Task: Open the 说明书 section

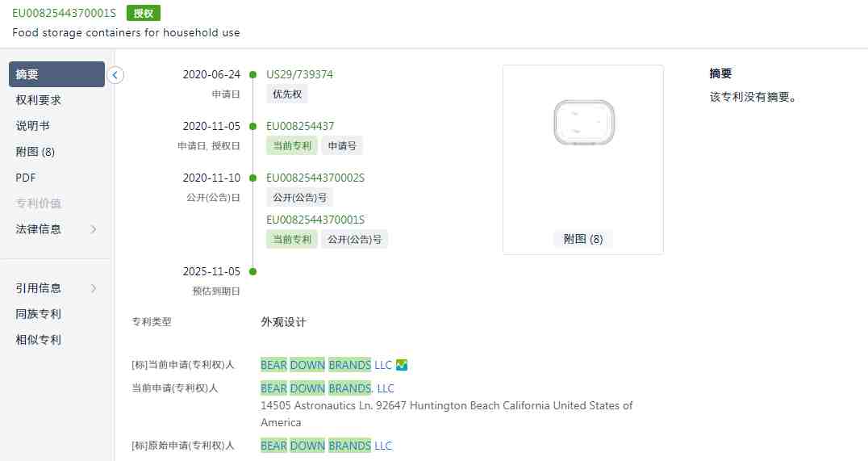Action: 32,126
